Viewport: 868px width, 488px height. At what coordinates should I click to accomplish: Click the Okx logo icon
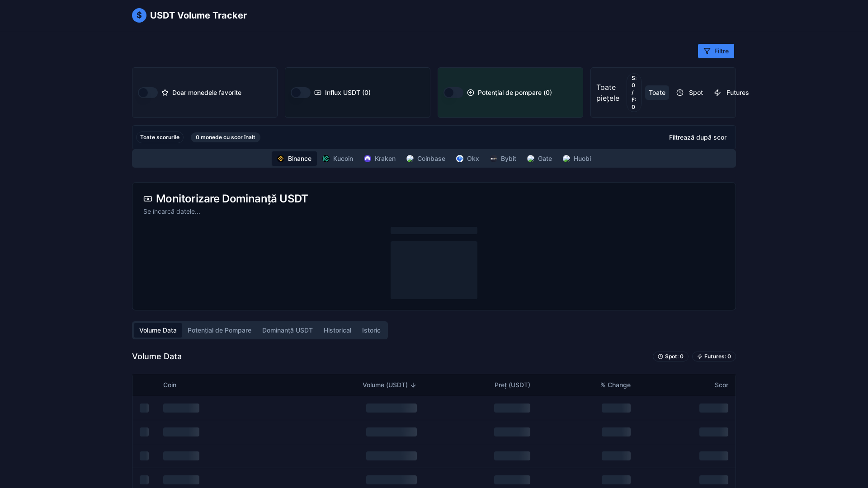click(460, 159)
